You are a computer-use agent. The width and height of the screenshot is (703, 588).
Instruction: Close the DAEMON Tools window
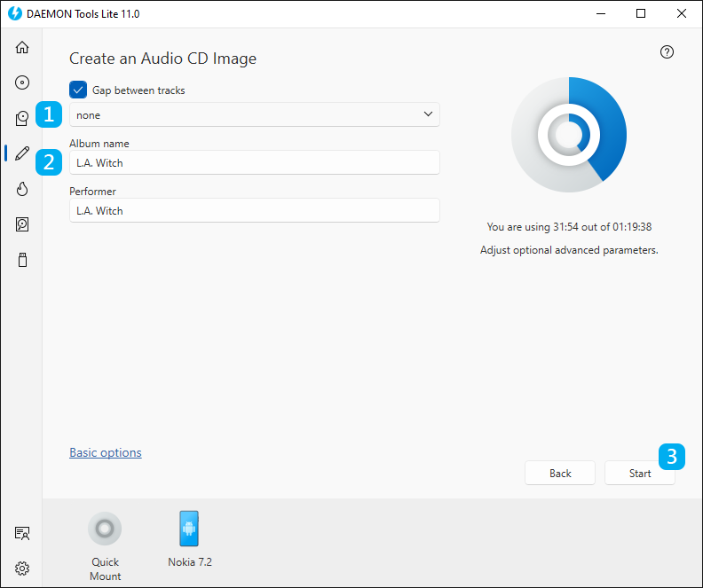click(x=682, y=13)
